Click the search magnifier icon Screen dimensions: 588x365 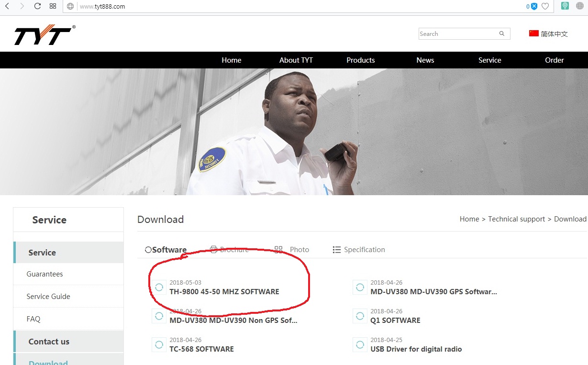[x=502, y=33]
